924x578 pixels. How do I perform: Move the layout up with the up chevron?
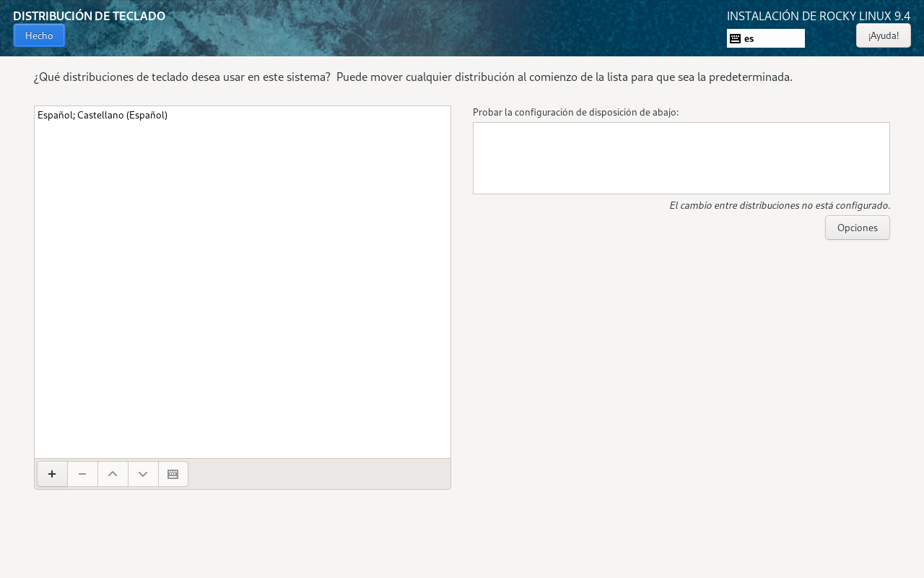113,474
